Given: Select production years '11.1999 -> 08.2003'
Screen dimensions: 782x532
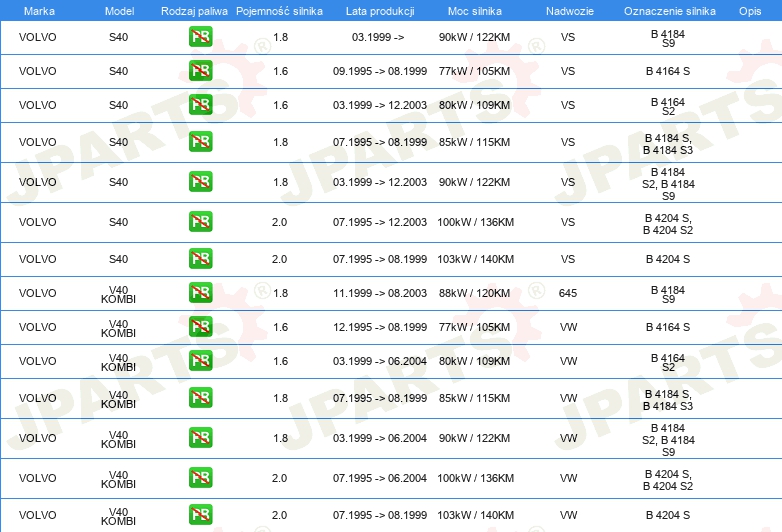Looking at the screenshot, I should tap(380, 293).
